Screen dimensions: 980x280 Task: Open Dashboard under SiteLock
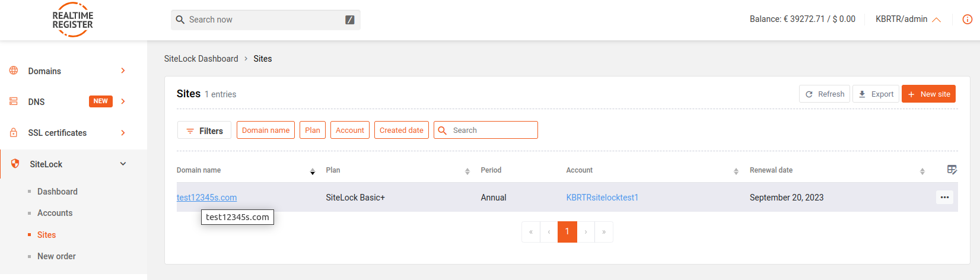[58, 192]
